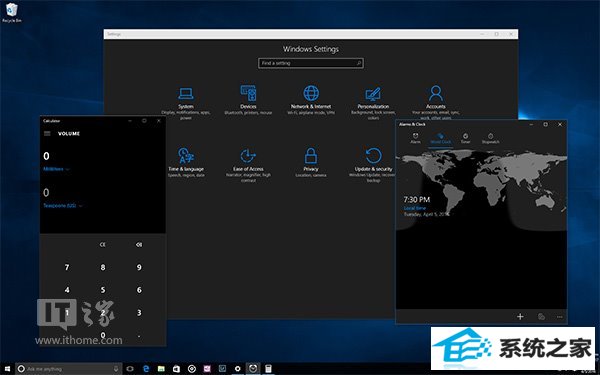Click the backspace key in Calculator
Viewport: 600px width, 375px height.
[x=139, y=245]
